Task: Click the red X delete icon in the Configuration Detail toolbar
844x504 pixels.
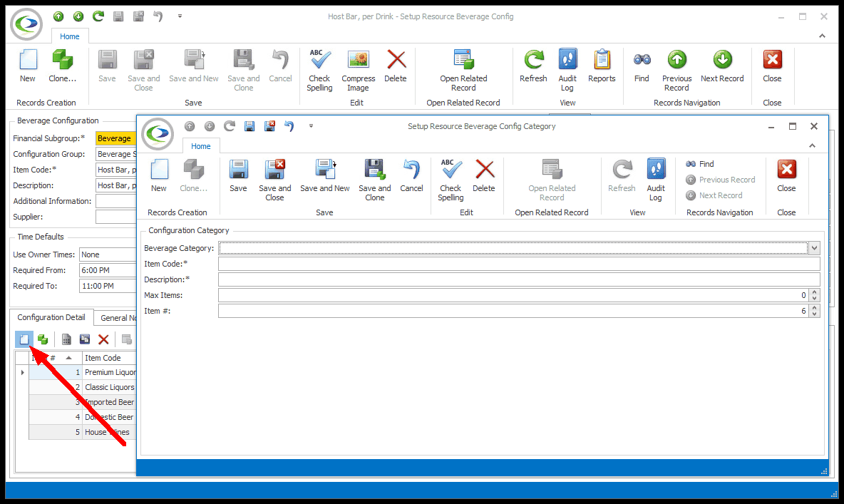Action: (103, 339)
